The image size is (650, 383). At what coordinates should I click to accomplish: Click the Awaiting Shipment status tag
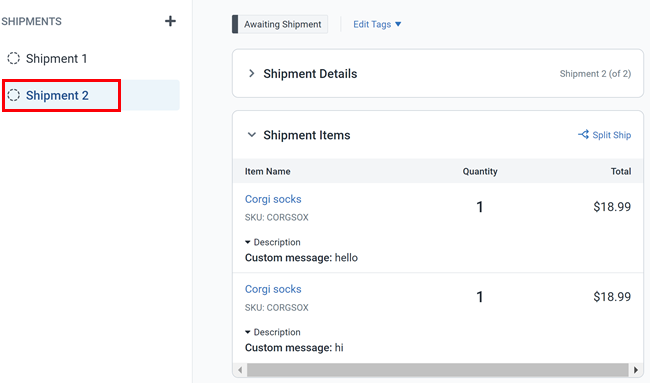pyautogui.click(x=280, y=24)
